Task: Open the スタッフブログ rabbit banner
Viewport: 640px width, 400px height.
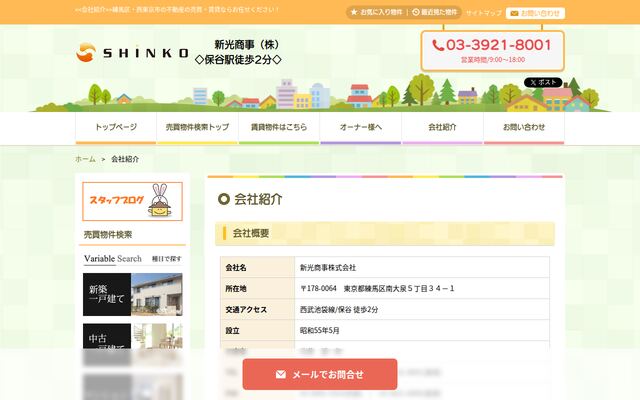Action: [132, 201]
